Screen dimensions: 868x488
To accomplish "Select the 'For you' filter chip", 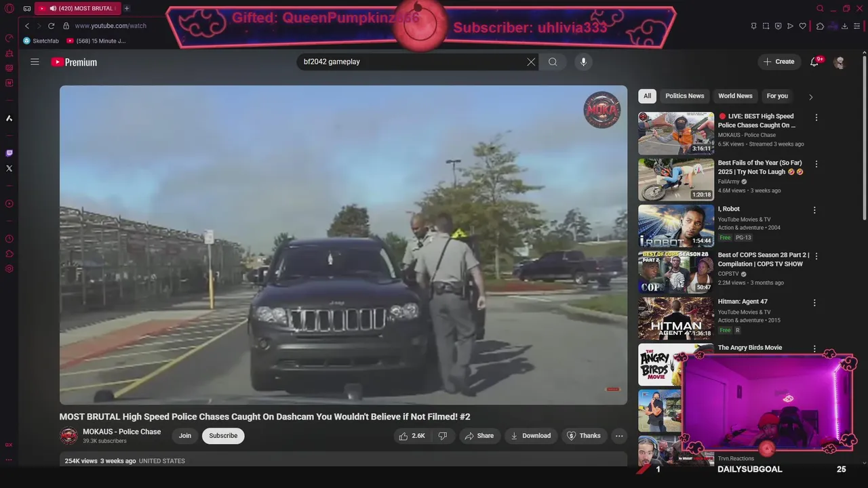I will click(777, 96).
